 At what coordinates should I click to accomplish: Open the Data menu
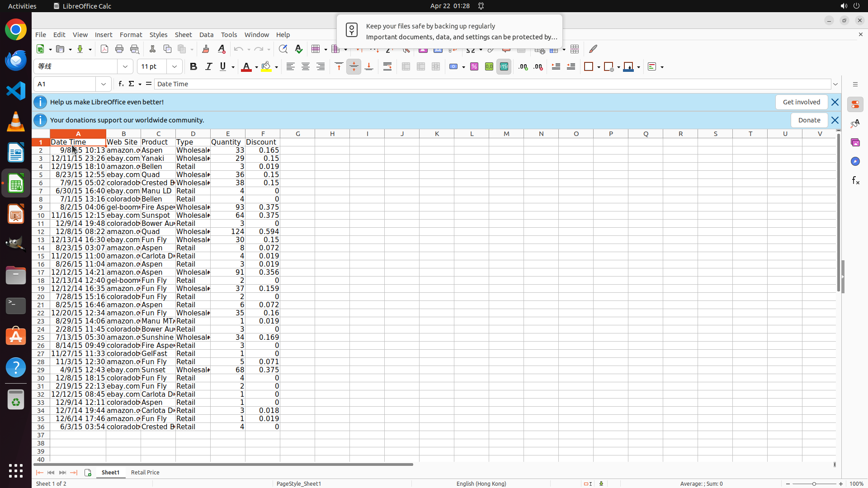[x=206, y=35]
